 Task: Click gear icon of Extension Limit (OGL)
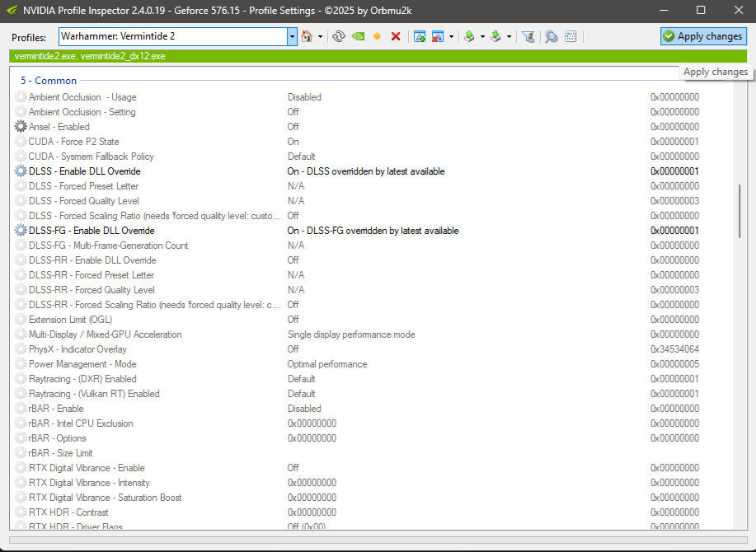[21, 320]
